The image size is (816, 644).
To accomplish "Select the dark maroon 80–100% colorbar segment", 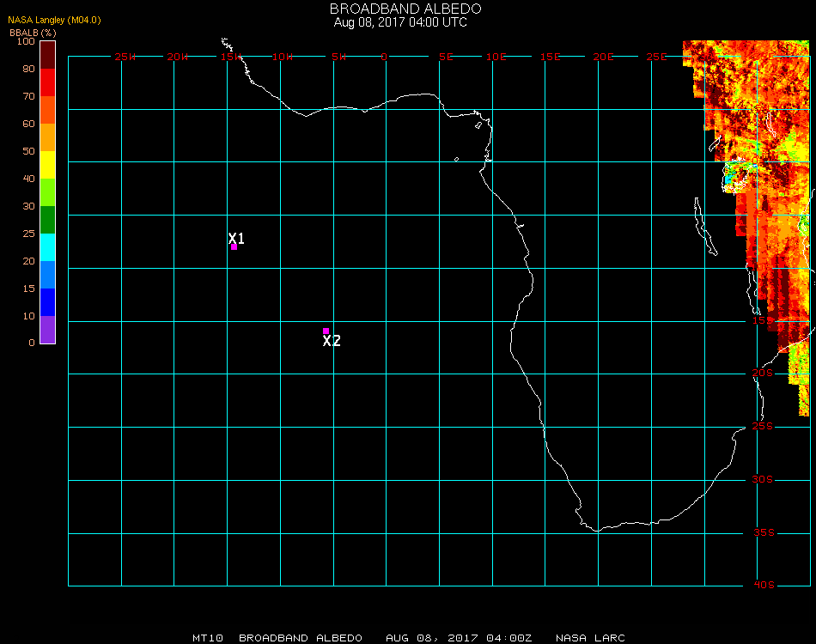I will click(x=47, y=55).
